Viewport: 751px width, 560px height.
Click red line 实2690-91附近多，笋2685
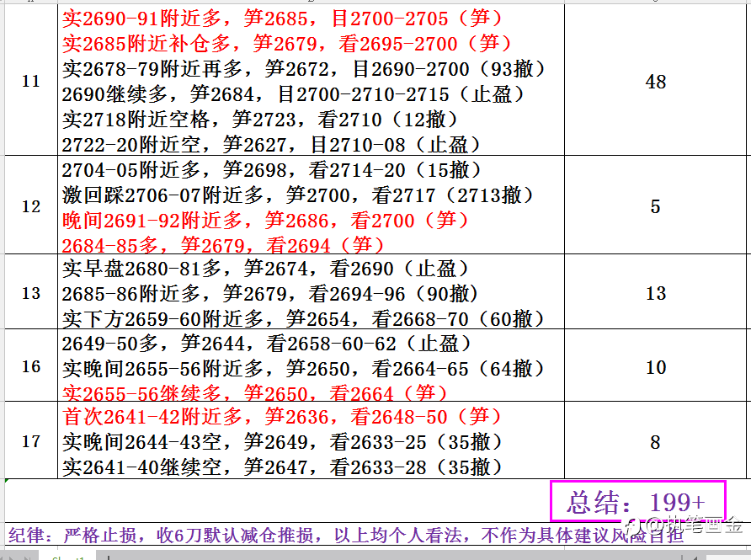click(x=281, y=19)
